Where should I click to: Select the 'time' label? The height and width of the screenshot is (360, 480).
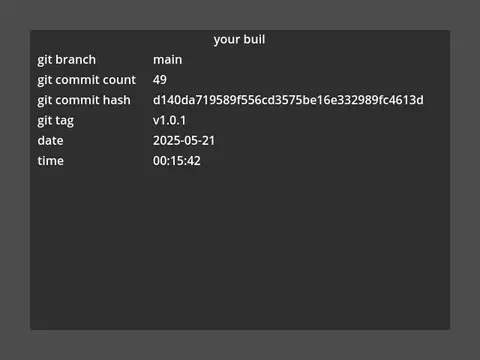50,161
